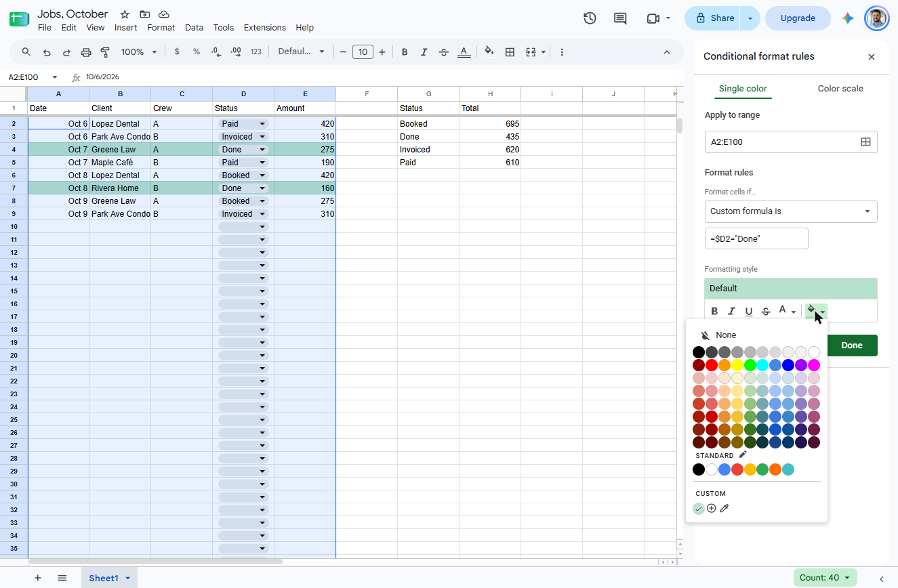Add a new sheet with plus icon
This screenshot has width=898, height=588.
(x=38, y=578)
